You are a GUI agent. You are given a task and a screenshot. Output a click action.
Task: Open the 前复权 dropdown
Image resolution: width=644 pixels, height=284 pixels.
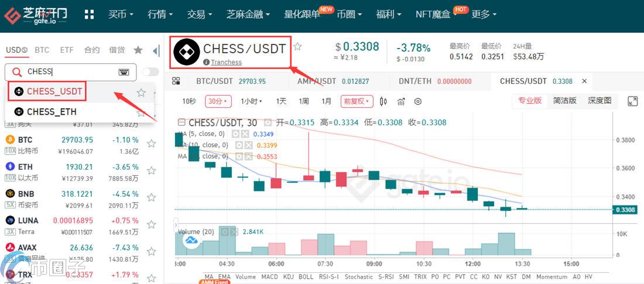(357, 101)
